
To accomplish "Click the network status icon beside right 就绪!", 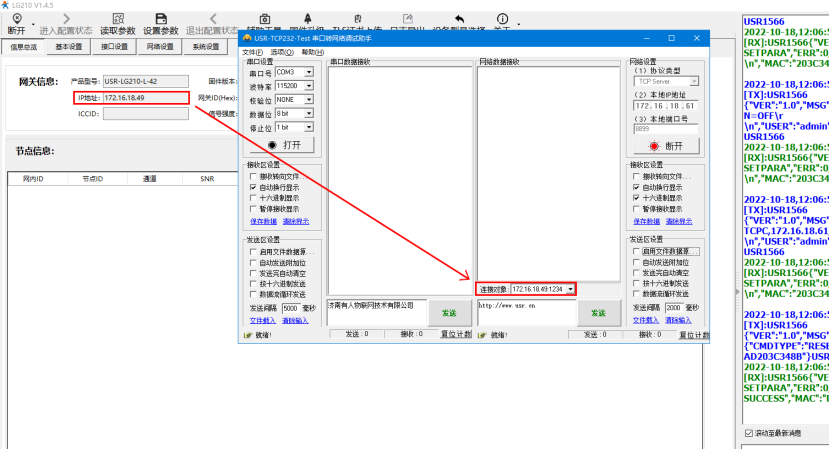I will pos(482,335).
